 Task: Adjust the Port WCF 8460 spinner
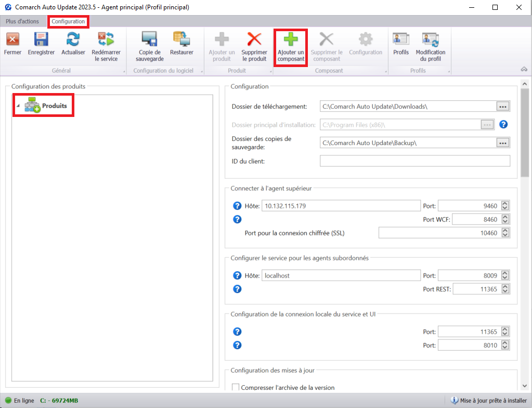pos(505,219)
